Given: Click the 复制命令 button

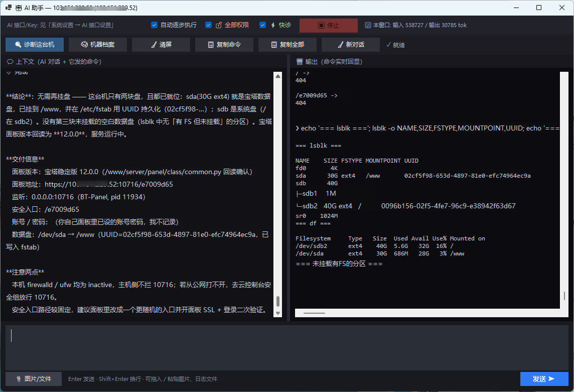Looking at the screenshot, I should click(x=224, y=45).
